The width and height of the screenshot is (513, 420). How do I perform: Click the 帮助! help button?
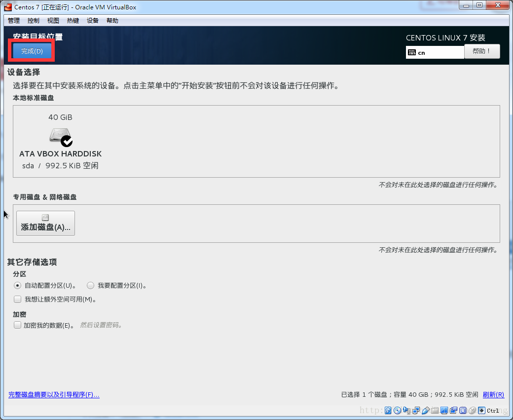pyautogui.click(x=482, y=51)
